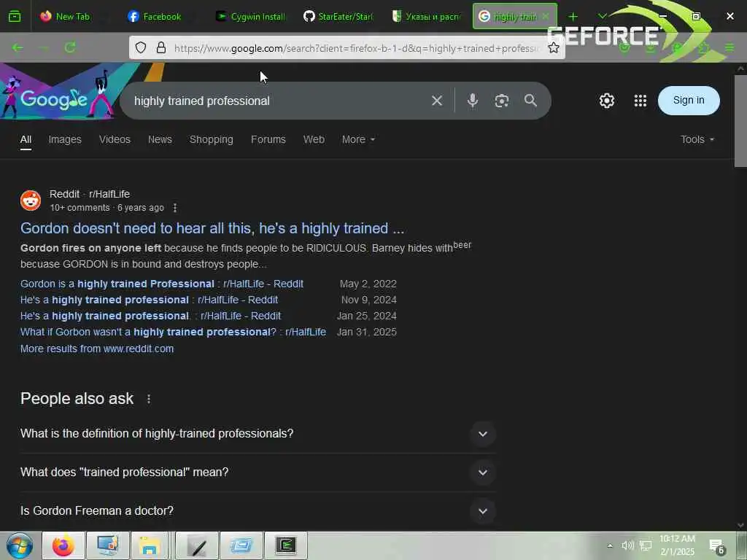The height and width of the screenshot is (560, 747).
Task: Open "What if Gorbon wasn't" Reddit link
Action: 174,332
